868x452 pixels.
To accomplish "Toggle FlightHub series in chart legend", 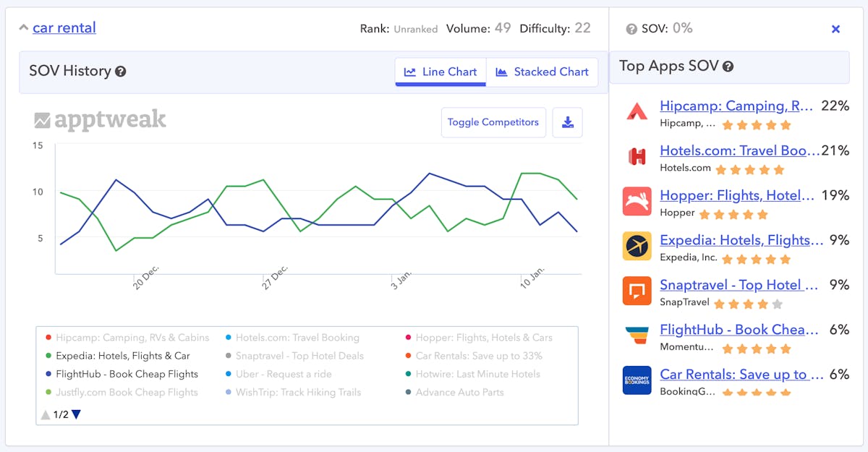I will 127,374.
